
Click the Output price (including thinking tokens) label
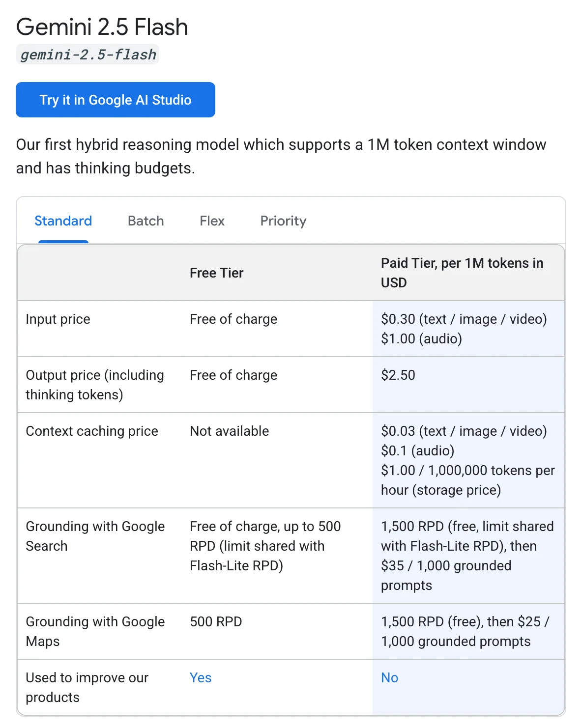pyautogui.click(x=95, y=385)
